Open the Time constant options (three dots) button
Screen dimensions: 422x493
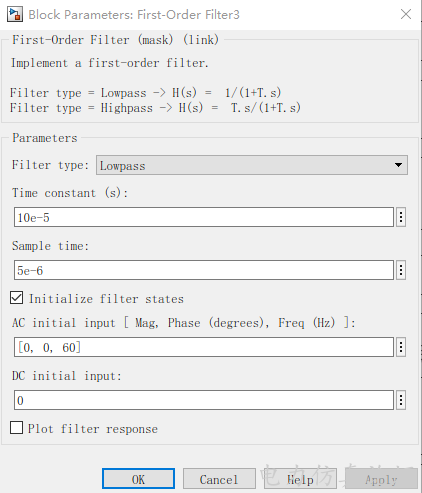click(x=401, y=217)
